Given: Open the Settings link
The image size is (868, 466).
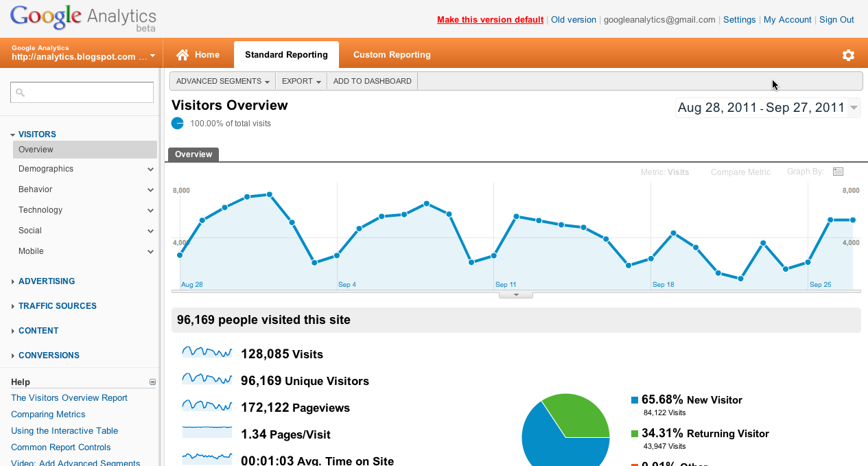Looking at the screenshot, I should point(740,20).
